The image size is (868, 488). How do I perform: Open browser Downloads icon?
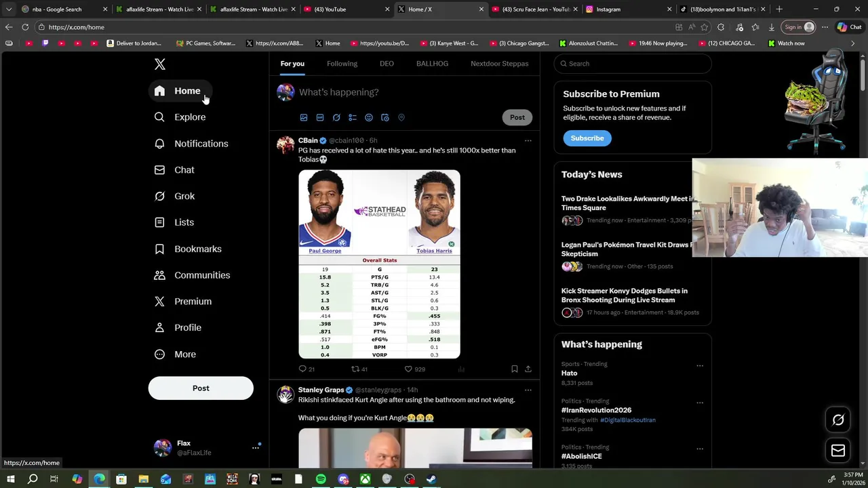coord(772,27)
